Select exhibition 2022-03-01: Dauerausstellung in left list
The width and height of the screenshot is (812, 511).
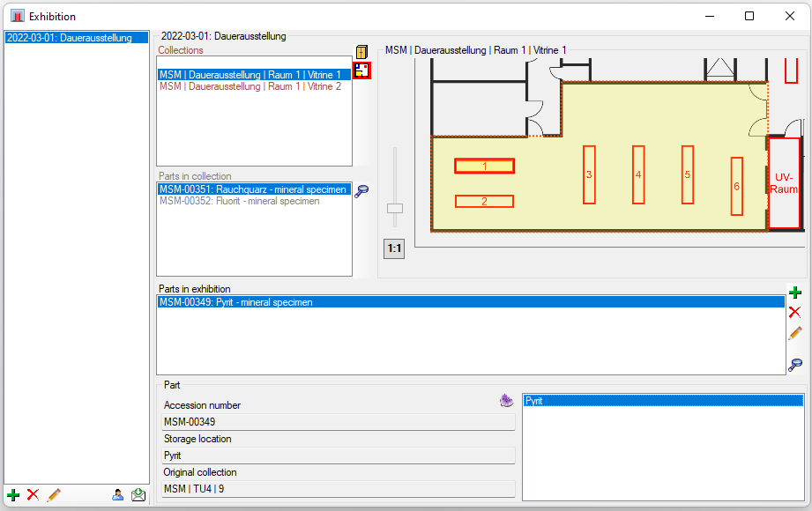click(x=76, y=38)
